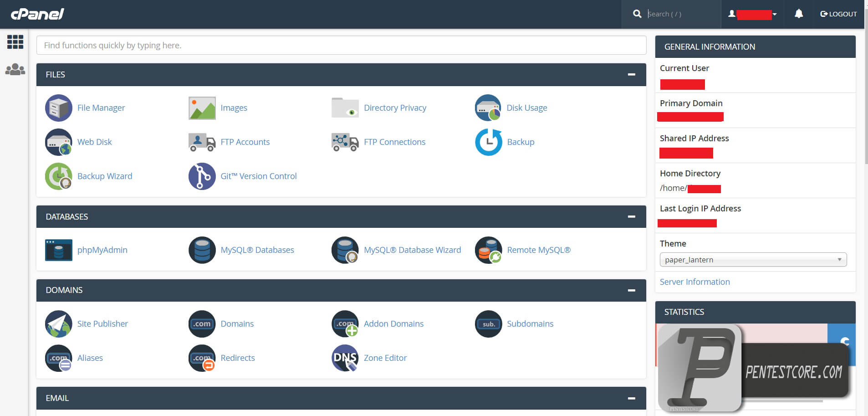Image resolution: width=868 pixels, height=416 pixels.
Task: Collapse the FILES section
Action: pos(632,75)
